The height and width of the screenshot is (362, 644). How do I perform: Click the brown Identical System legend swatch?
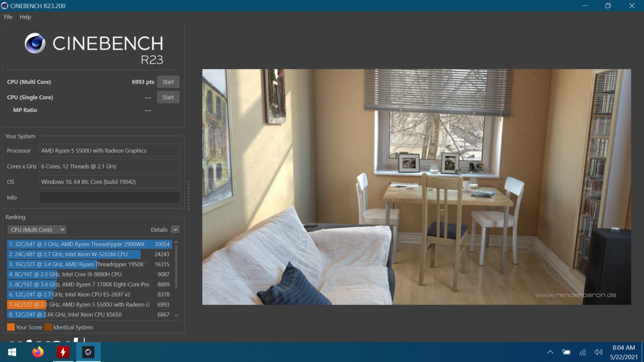click(48, 327)
